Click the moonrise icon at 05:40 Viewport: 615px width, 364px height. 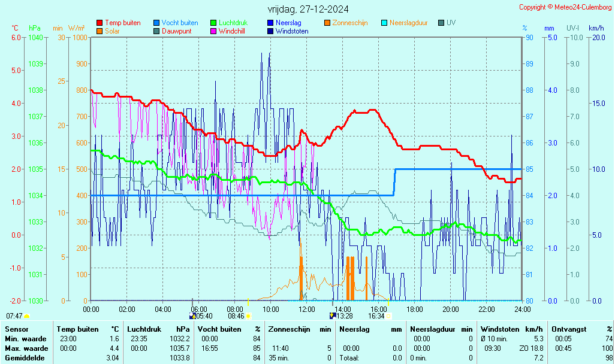click(192, 316)
